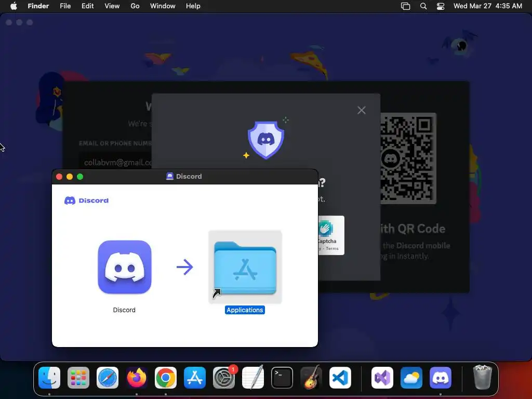
Task: Open the Trash from the Dock
Action: [482, 378]
